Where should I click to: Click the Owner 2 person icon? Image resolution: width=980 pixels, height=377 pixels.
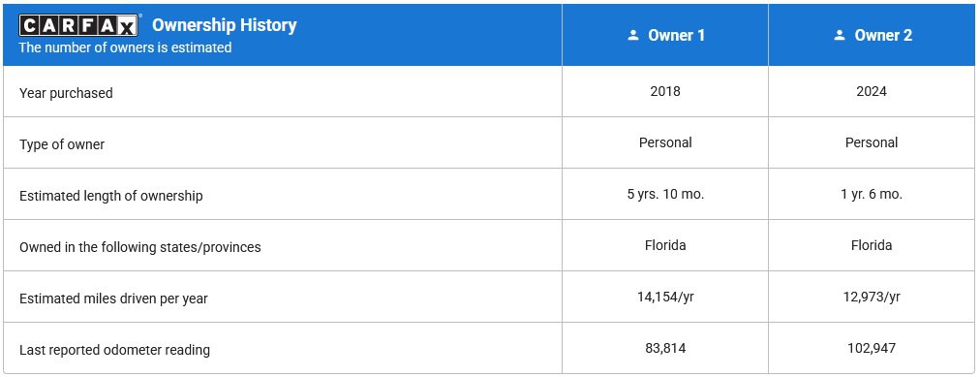coord(840,36)
